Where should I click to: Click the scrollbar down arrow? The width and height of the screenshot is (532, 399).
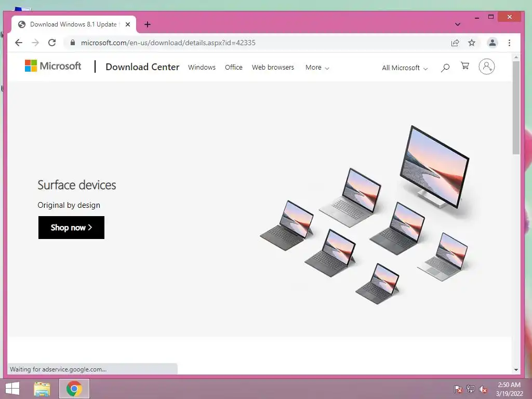coord(516,370)
